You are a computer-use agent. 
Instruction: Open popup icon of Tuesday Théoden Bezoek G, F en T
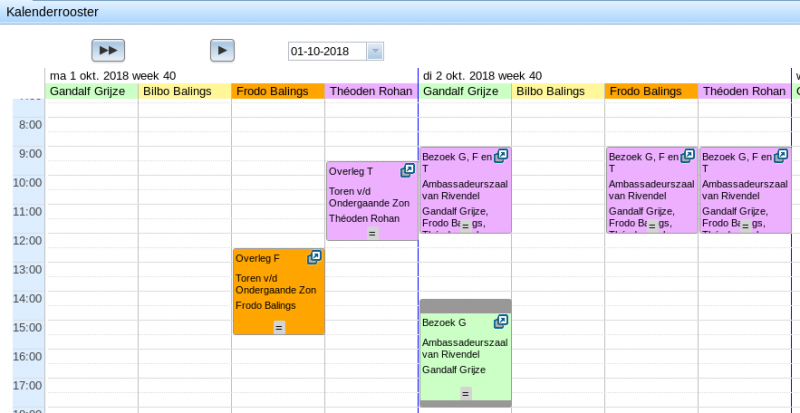click(x=781, y=156)
